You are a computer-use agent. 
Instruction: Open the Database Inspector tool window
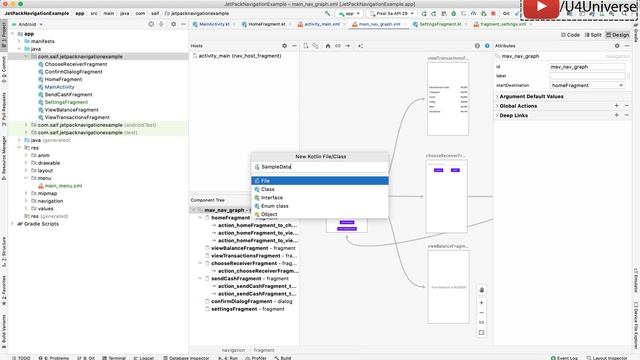[186, 358]
